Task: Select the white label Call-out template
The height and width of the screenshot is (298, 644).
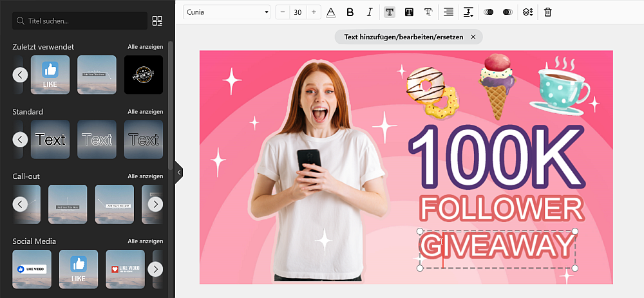Action: (115, 204)
